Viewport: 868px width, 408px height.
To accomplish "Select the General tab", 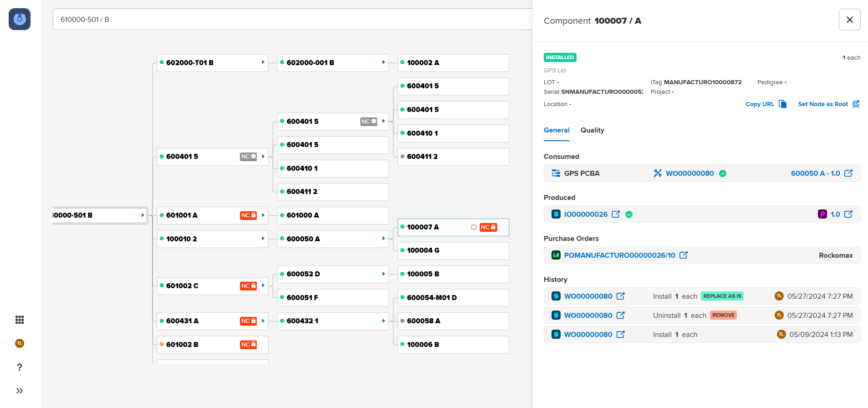I will 557,130.
